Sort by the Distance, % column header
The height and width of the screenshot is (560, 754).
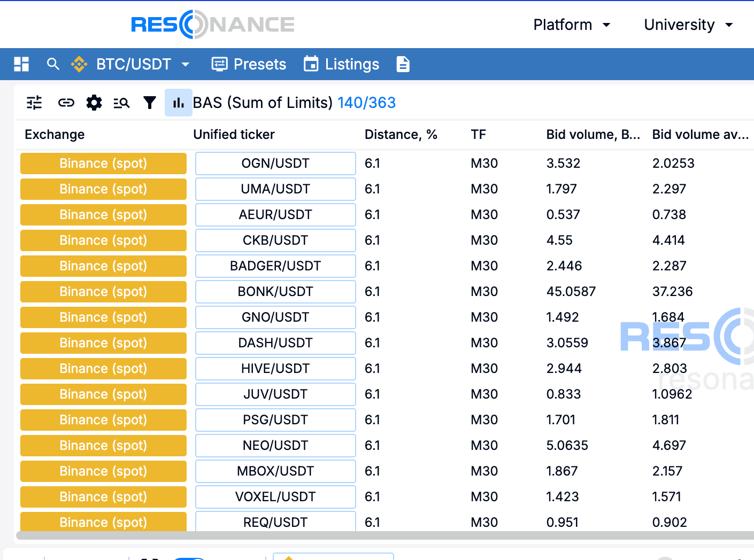tap(401, 135)
